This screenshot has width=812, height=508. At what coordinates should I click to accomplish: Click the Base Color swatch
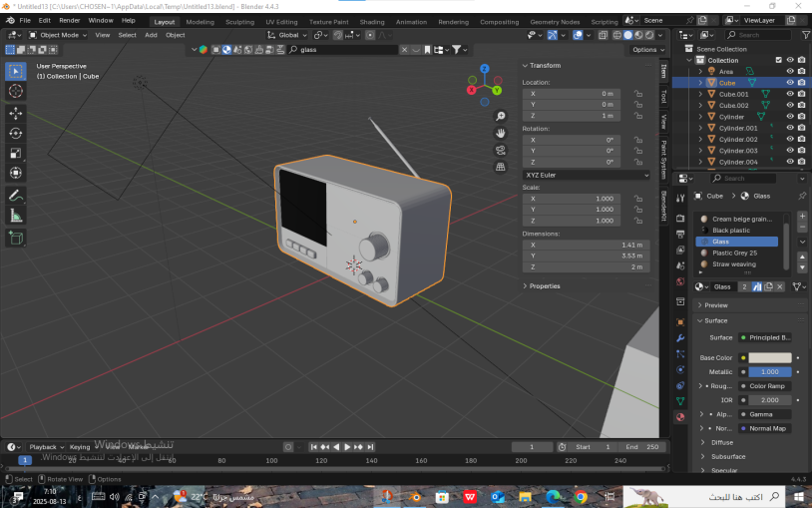769,357
